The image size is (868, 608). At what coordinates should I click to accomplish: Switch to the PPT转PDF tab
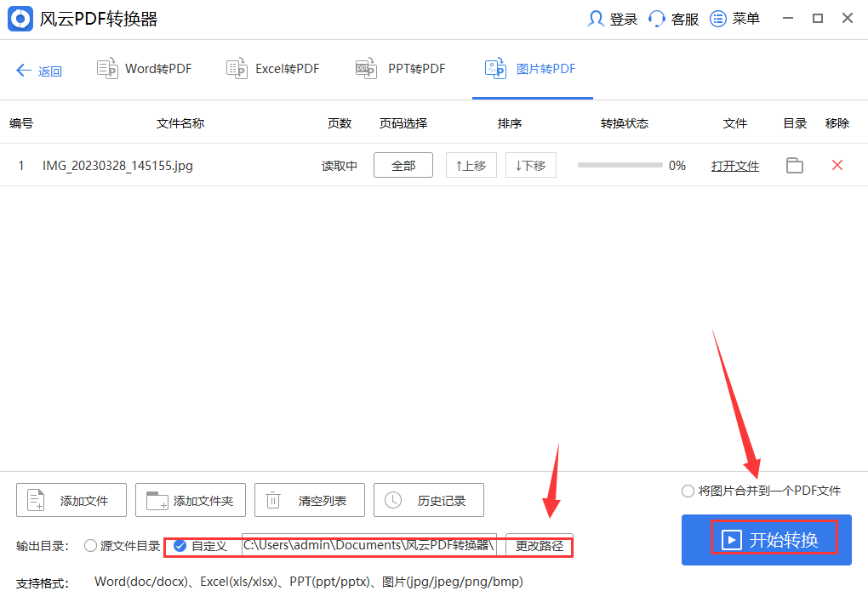400,69
